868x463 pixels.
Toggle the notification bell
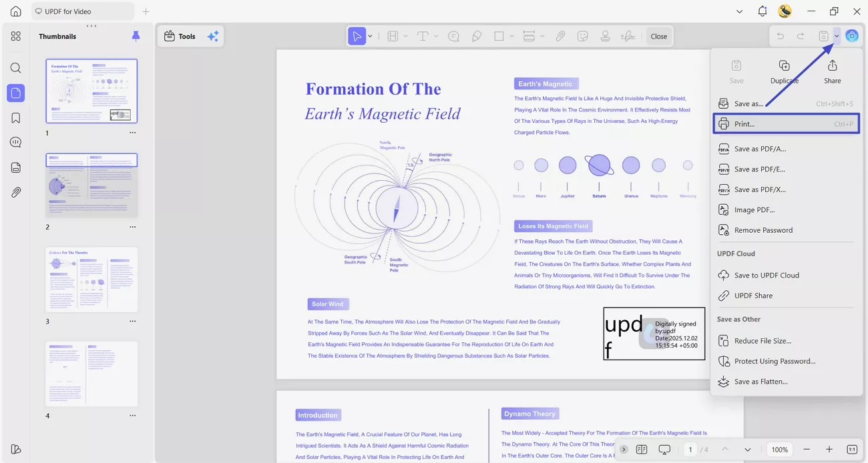tap(763, 11)
